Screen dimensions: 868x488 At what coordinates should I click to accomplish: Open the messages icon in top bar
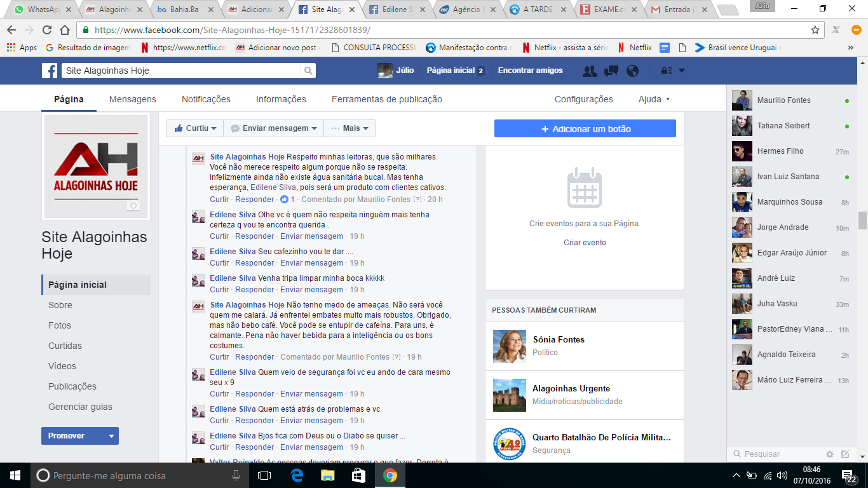(x=611, y=71)
